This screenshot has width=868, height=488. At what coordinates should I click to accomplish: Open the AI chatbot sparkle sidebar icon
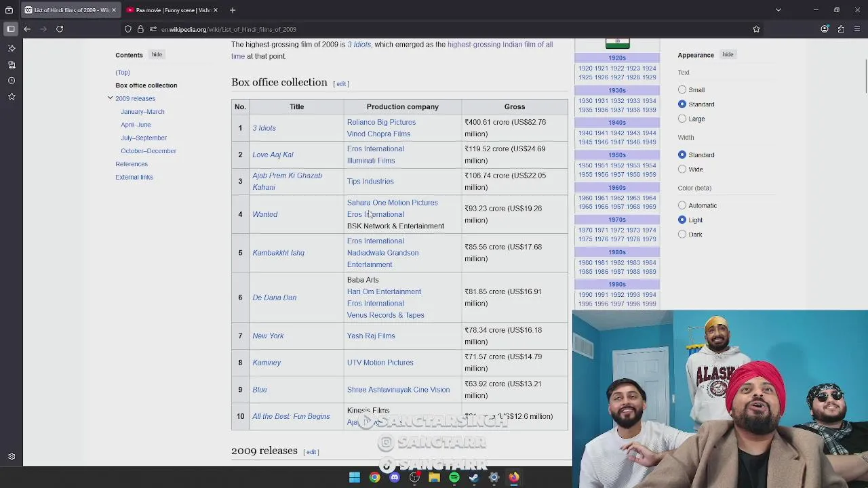[12, 48]
